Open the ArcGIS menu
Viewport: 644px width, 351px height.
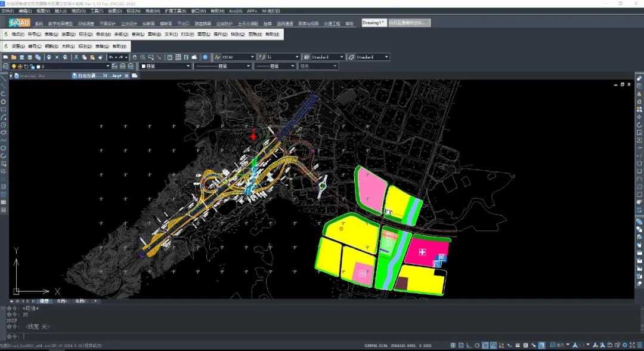click(235, 11)
